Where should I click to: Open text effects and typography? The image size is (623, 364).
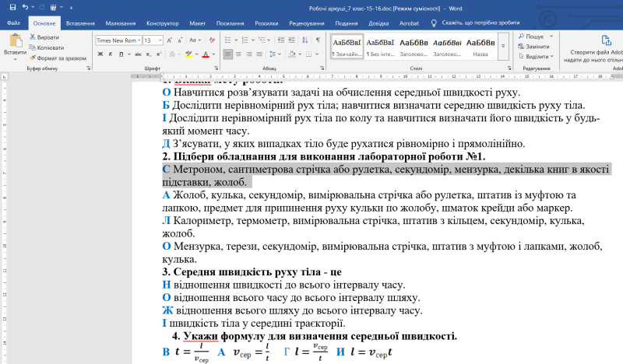point(174,54)
